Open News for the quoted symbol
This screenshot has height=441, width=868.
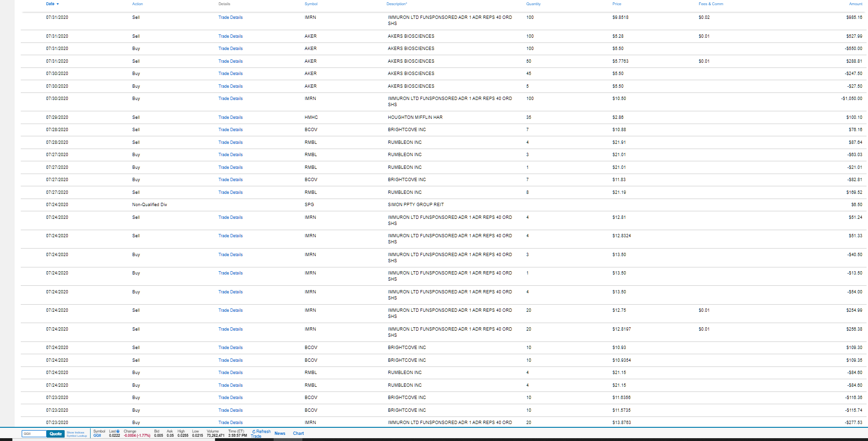click(x=280, y=433)
